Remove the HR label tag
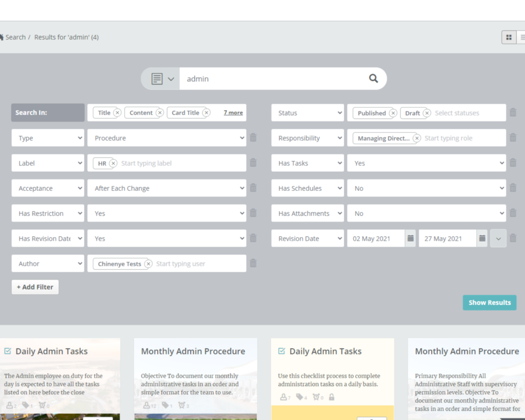 click(x=113, y=164)
